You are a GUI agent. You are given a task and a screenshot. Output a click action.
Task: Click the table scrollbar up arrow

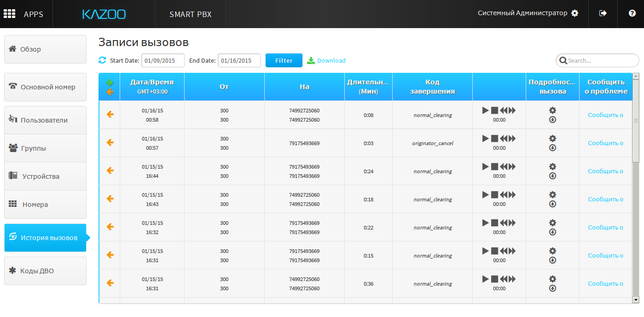636,76
